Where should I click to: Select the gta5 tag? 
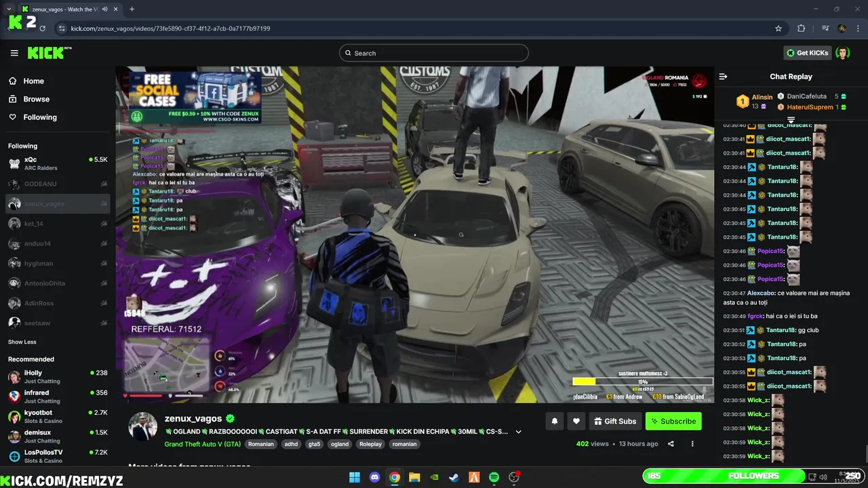click(x=314, y=444)
